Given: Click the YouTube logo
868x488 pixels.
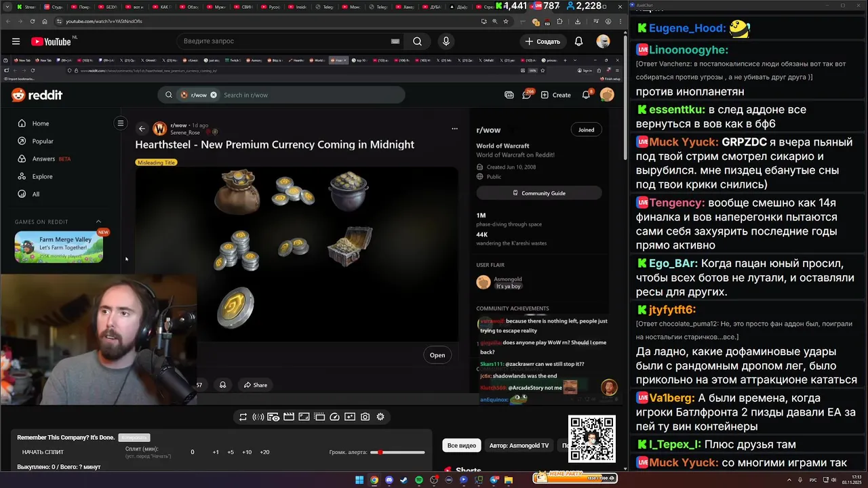Looking at the screenshot, I should 51,41.
